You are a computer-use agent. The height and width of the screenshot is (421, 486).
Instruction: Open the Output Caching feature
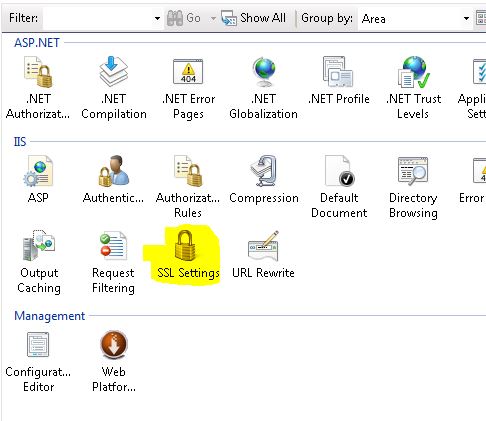coord(39,262)
